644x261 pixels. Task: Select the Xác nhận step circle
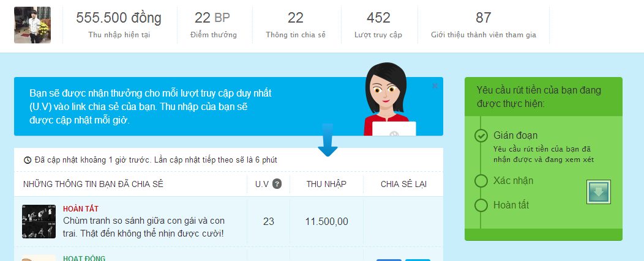(481, 180)
